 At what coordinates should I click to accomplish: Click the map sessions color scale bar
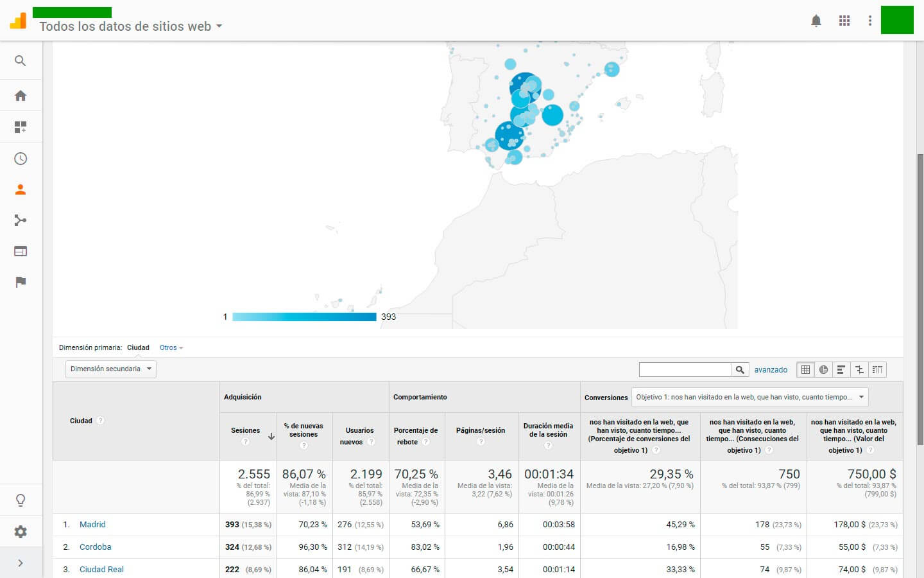click(x=304, y=317)
